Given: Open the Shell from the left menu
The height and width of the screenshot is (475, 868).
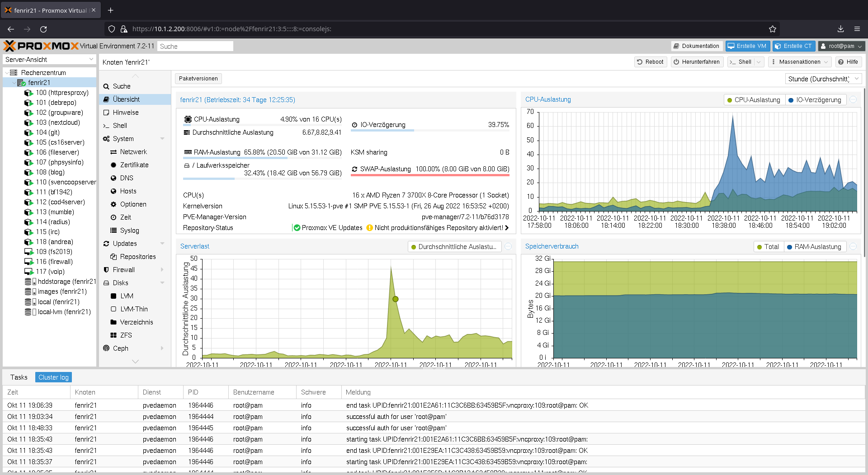Looking at the screenshot, I should [x=119, y=125].
